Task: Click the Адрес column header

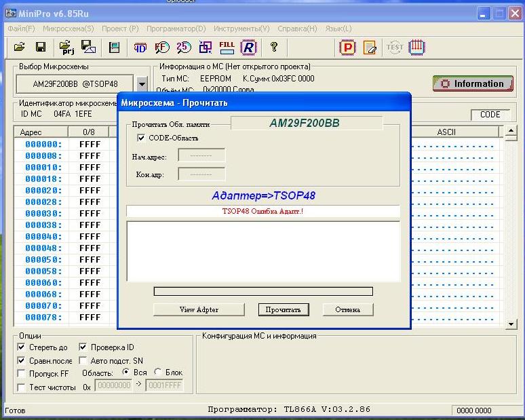Action: point(41,132)
